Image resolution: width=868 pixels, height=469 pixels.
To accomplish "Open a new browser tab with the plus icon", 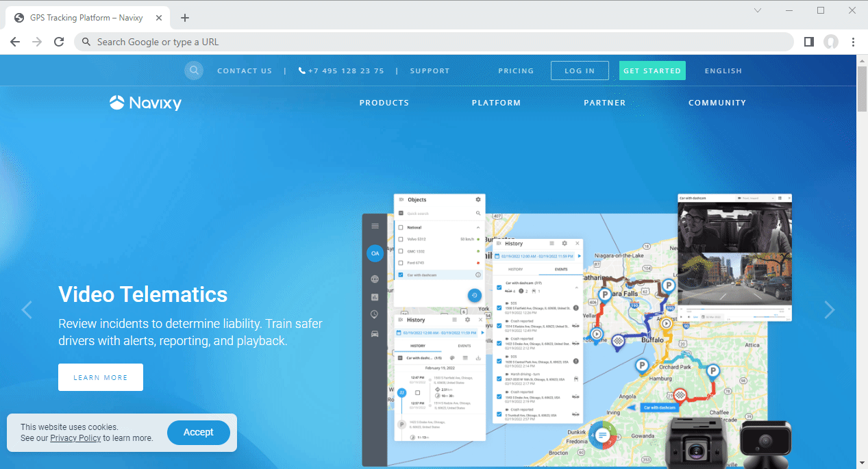I will (x=185, y=18).
